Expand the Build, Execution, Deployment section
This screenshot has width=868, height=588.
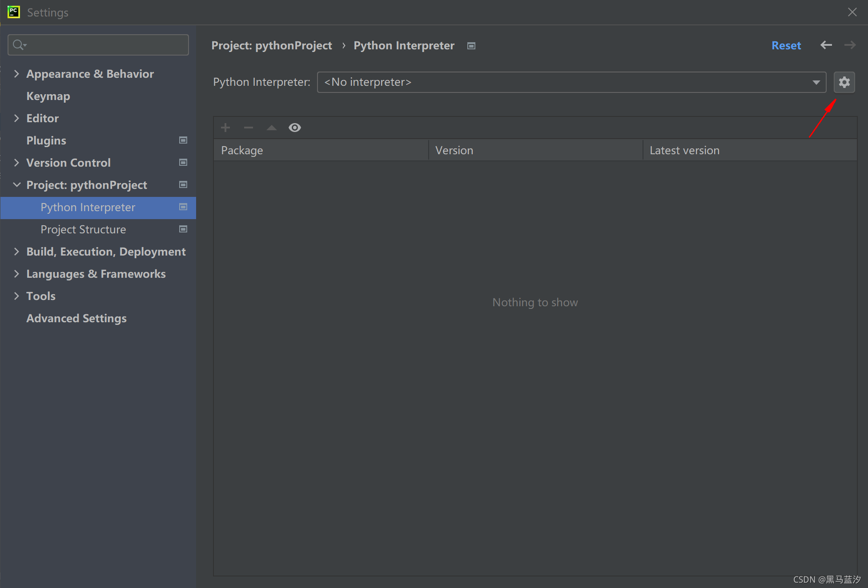pyautogui.click(x=16, y=252)
